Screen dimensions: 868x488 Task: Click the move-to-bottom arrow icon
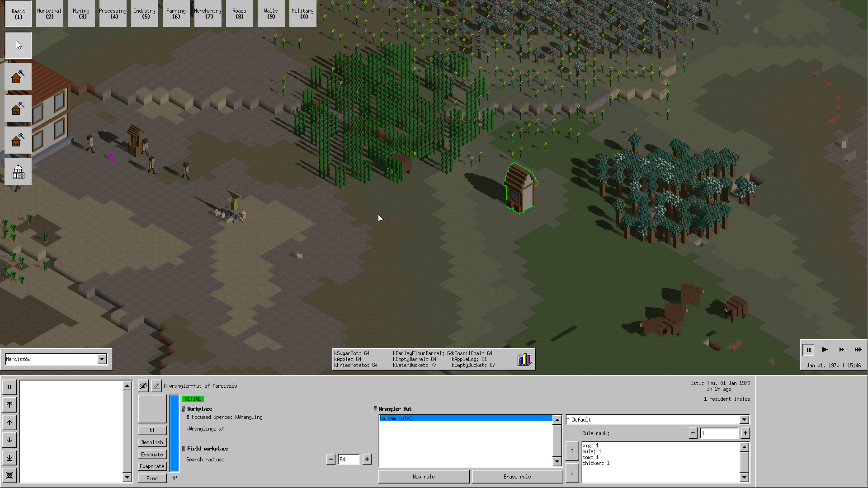click(x=9, y=458)
